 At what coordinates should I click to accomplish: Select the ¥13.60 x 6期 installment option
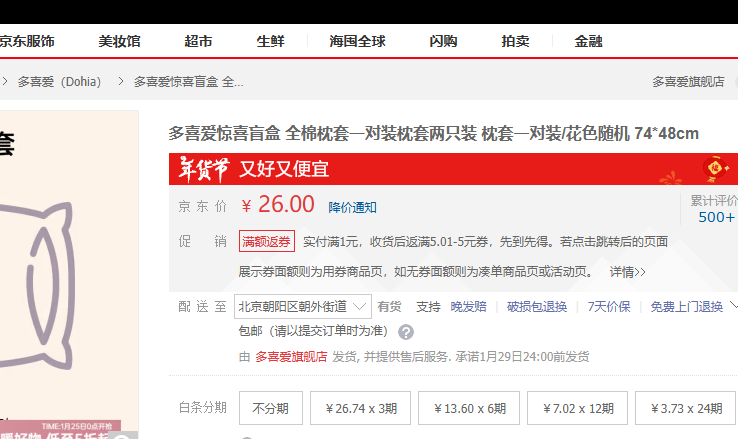(x=469, y=408)
